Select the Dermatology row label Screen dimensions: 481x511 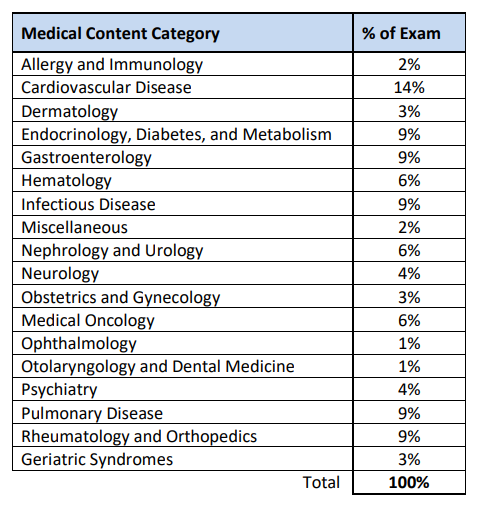[70, 111]
